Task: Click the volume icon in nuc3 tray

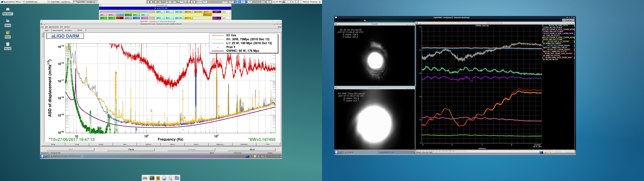Action: (262, 156)
